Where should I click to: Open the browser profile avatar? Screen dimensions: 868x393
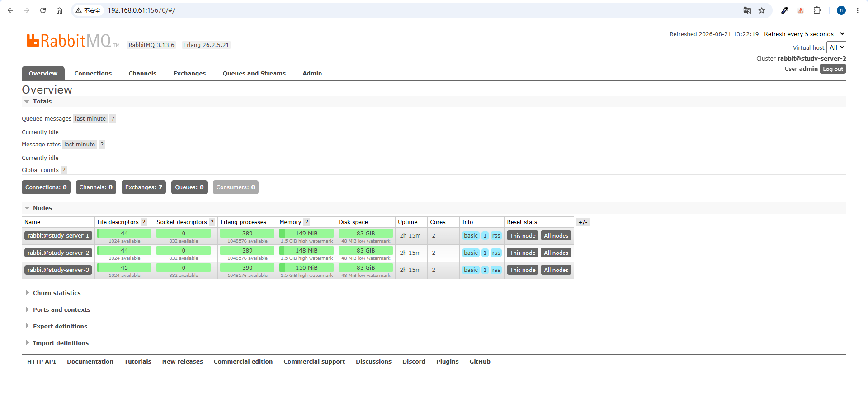point(841,10)
